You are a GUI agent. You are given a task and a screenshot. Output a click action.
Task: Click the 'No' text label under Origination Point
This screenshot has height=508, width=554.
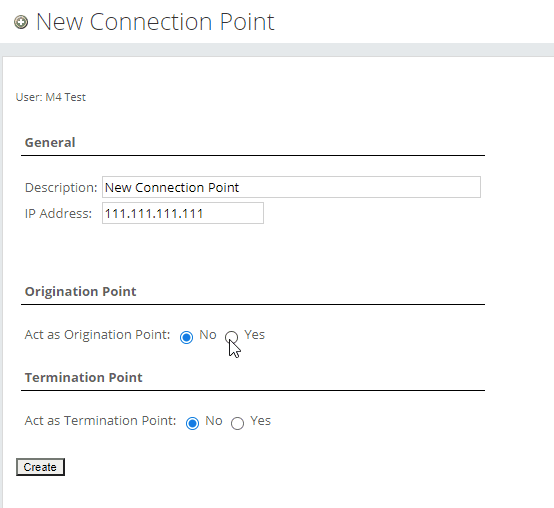click(x=208, y=335)
